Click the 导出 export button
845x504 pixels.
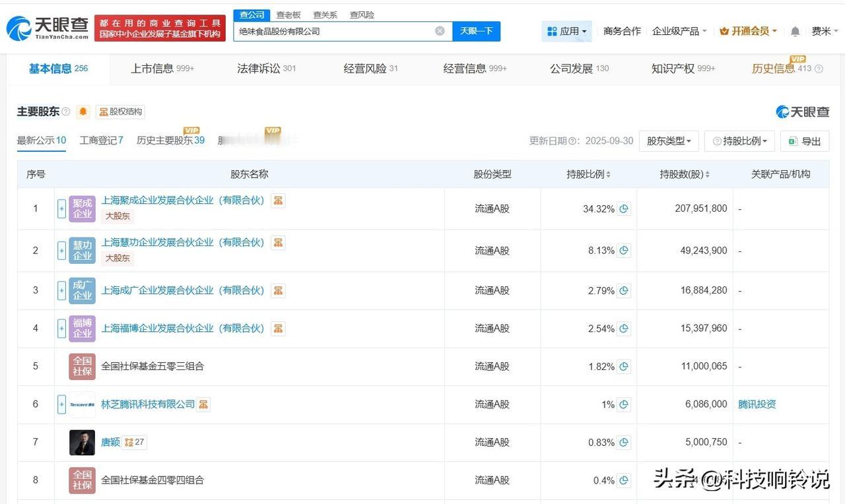[805, 141]
